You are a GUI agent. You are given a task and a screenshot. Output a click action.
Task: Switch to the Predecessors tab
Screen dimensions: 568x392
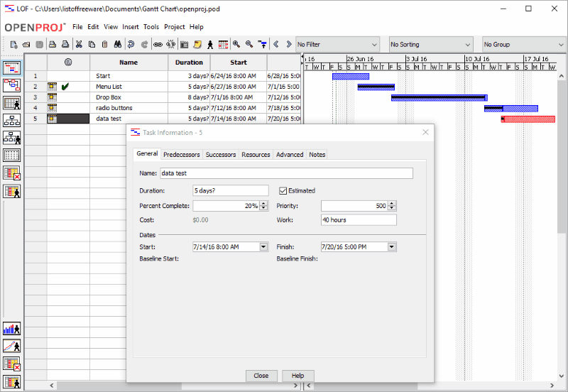[182, 155]
